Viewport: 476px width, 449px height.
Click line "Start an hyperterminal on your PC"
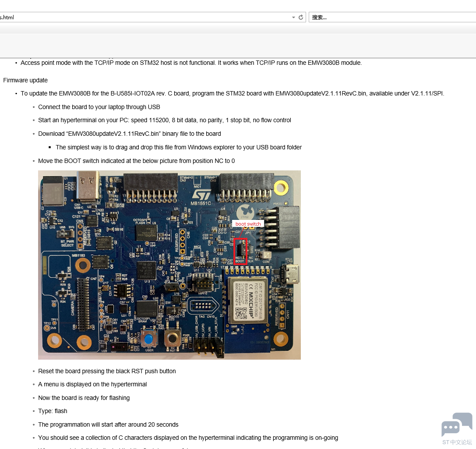(x=165, y=120)
